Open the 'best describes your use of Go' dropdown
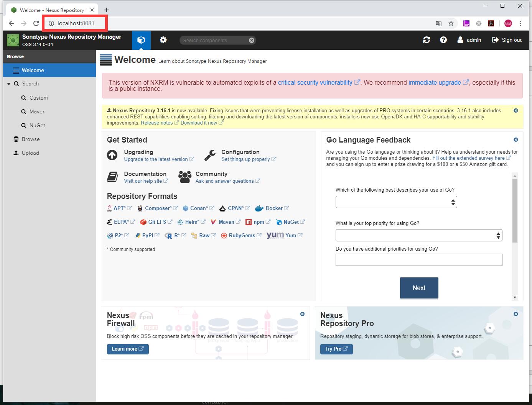The image size is (532, 405). point(396,202)
